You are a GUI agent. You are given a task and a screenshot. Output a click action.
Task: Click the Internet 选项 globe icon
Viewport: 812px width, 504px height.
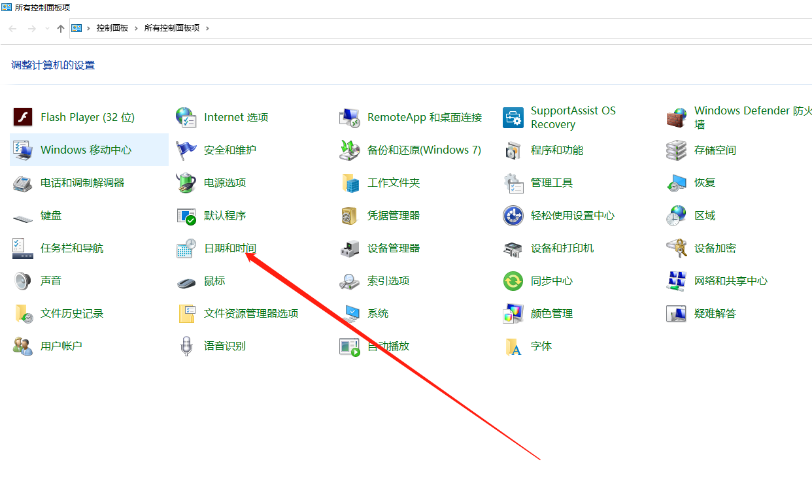(x=186, y=118)
